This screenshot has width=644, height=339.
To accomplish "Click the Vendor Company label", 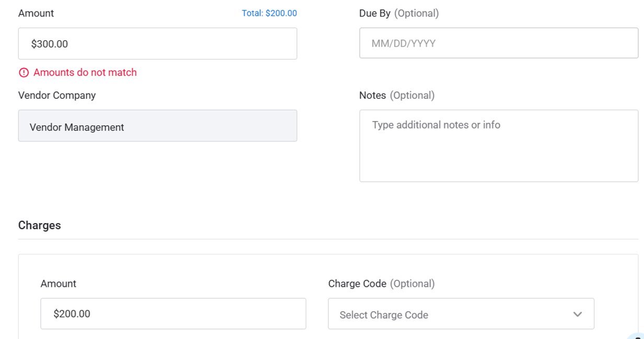I will coord(57,95).
